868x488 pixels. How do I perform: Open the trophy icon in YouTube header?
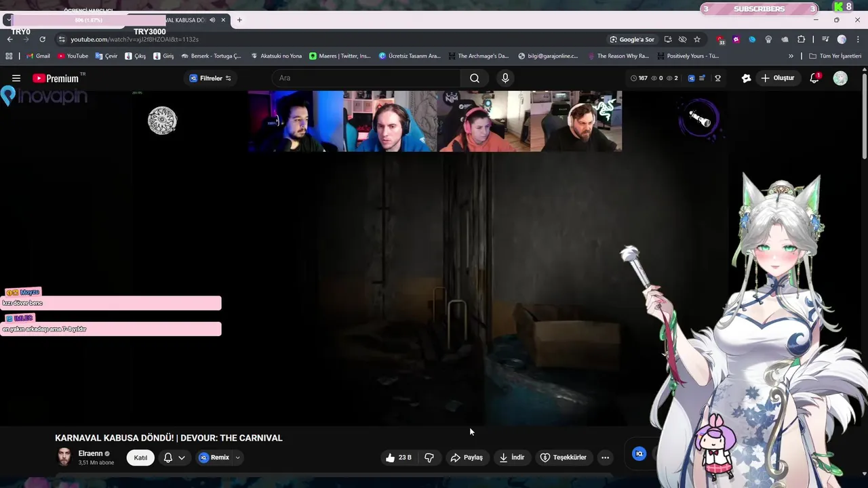717,78
